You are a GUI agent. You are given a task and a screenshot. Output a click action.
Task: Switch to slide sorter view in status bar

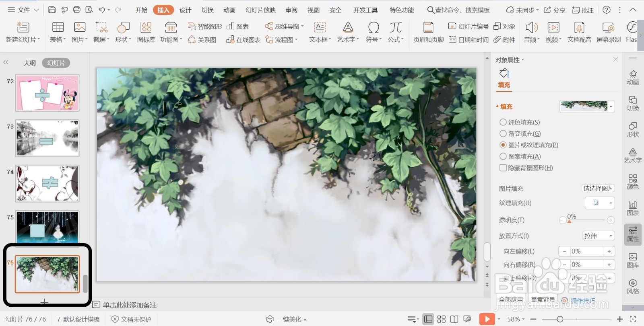click(441, 319)
